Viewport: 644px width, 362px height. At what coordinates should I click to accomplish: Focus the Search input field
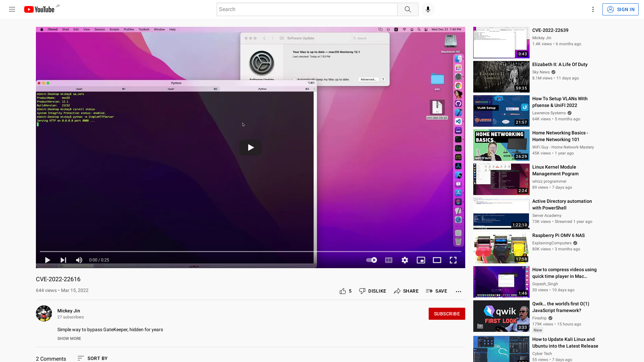[x=307, y=9]
